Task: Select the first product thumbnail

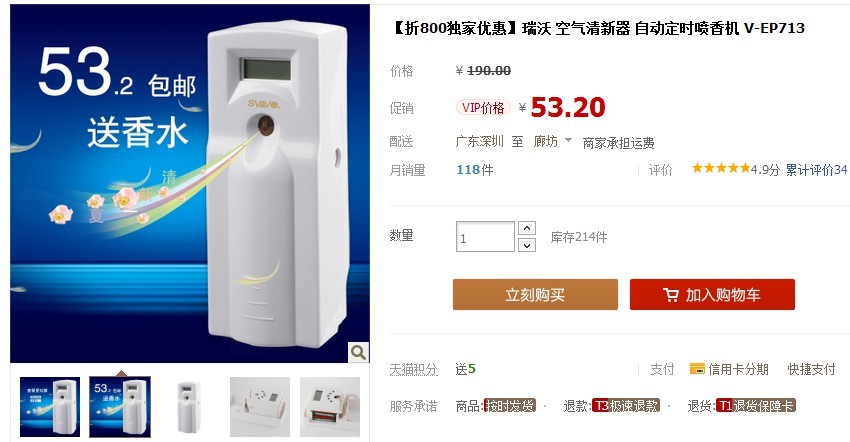Action: click(50, 407)
